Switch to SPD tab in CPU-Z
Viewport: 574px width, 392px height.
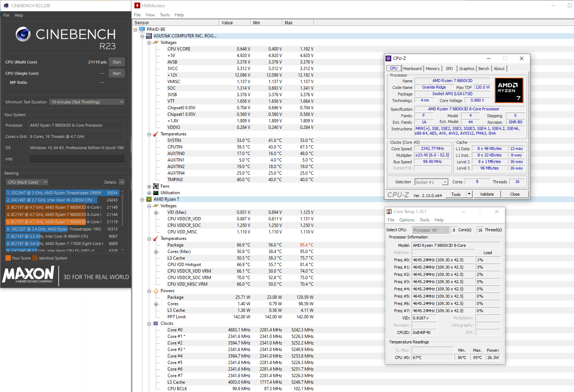click(x=449, y=69)
